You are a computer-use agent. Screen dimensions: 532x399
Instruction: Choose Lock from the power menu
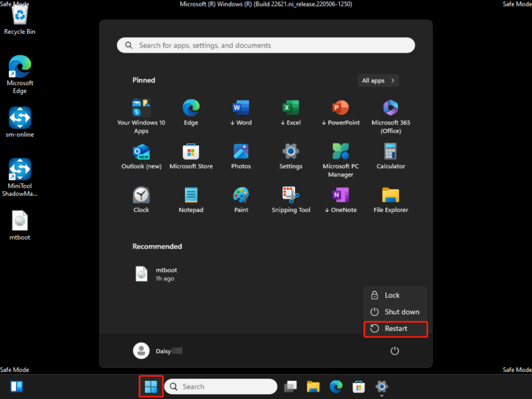395,295
